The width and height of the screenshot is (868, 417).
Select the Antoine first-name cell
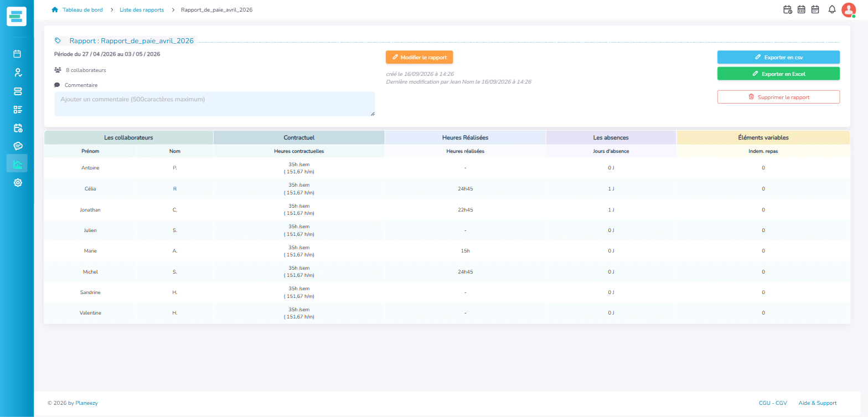90,168
